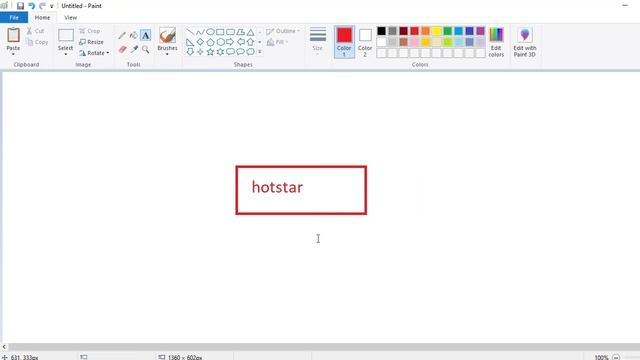Choose the Pentagon shape

[210, 42]
